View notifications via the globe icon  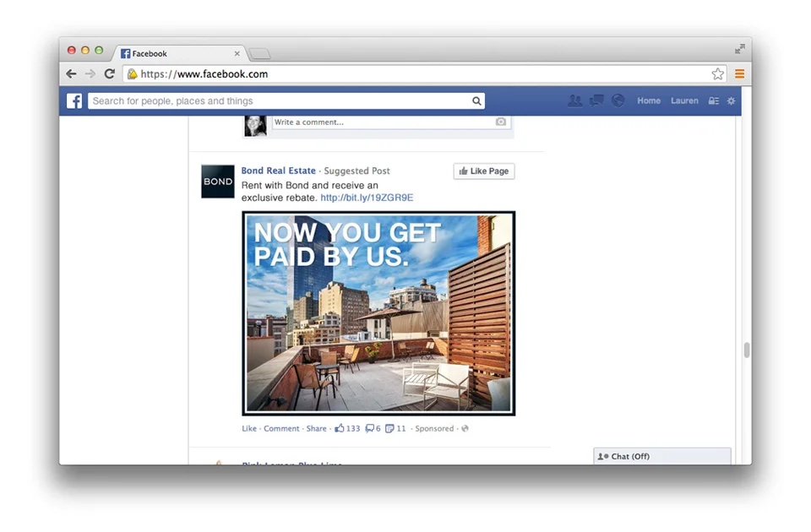coord(618,100)
